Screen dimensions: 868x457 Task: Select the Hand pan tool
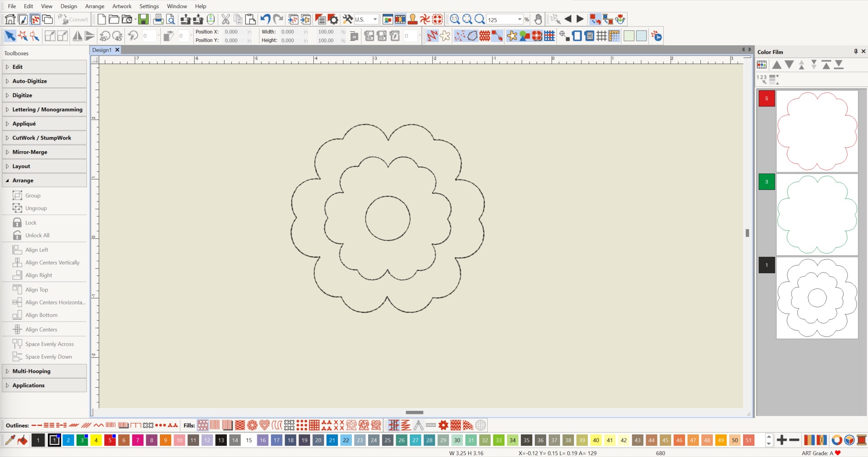538,19
